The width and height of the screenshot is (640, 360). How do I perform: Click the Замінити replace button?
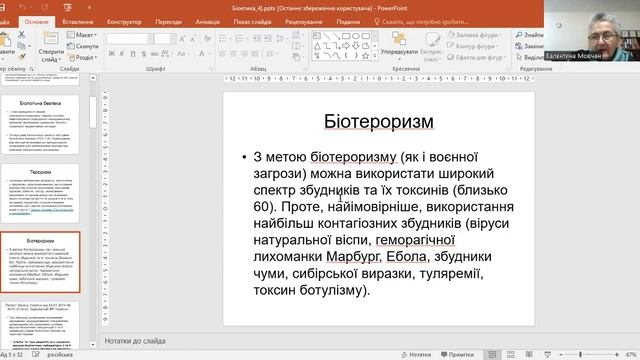coord(529,46)
